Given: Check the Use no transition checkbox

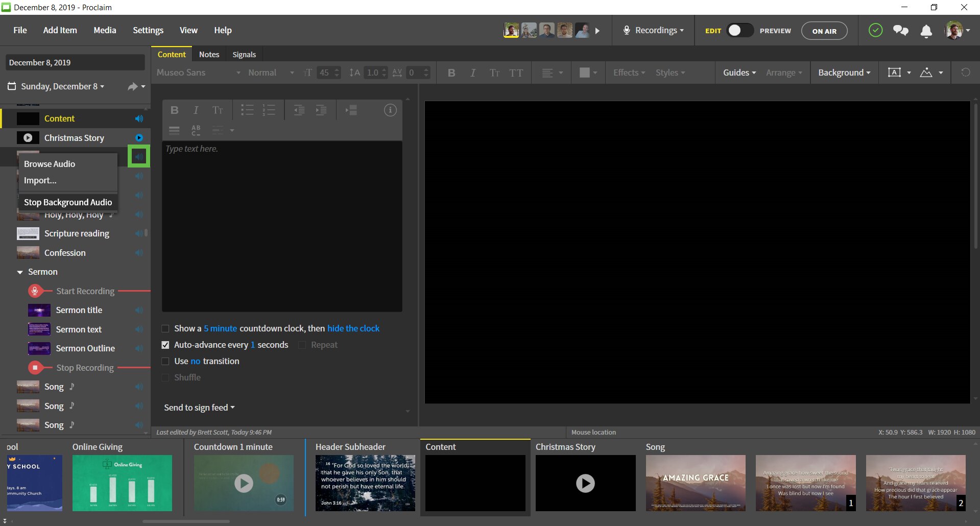Looking at the screenshot, I should point(165,361).
